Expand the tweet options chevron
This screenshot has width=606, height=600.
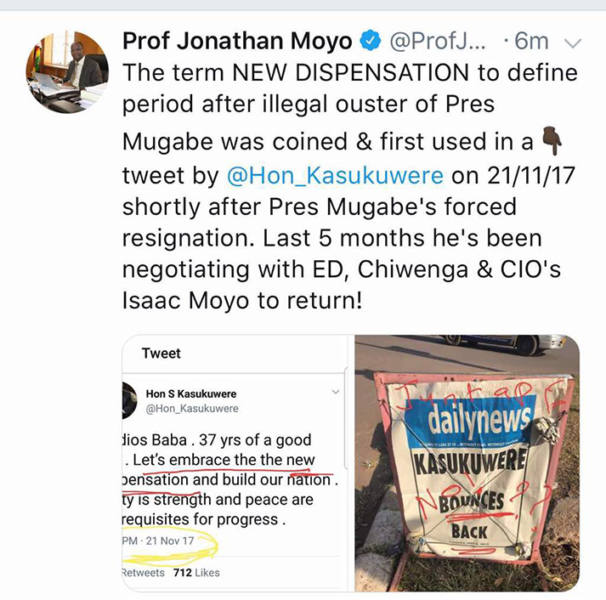(573, 43)
